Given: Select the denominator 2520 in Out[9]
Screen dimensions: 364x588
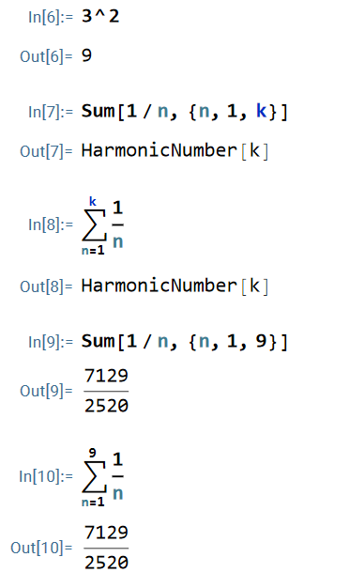Looking at the screenshot, I should (x=106, y=406).
